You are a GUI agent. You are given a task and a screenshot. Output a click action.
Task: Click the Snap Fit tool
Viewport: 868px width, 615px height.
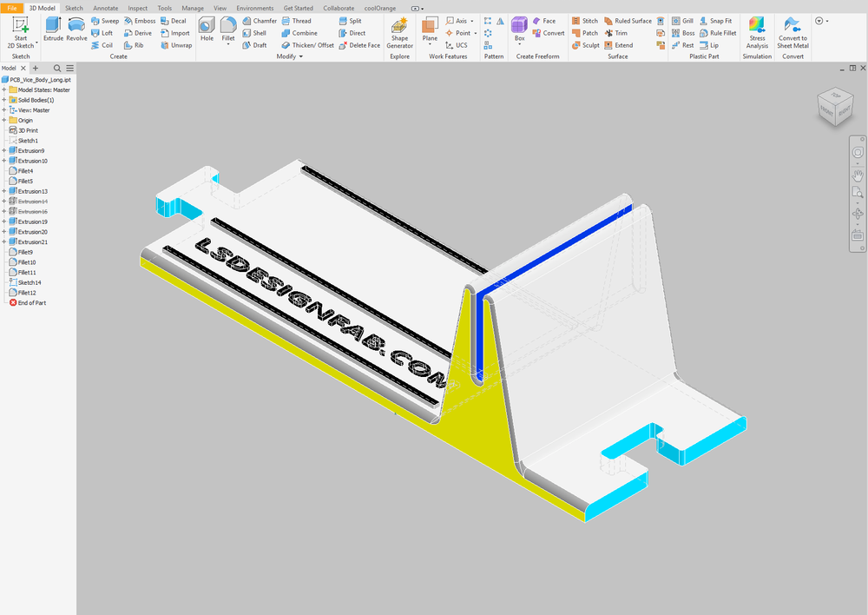point(716,21)
